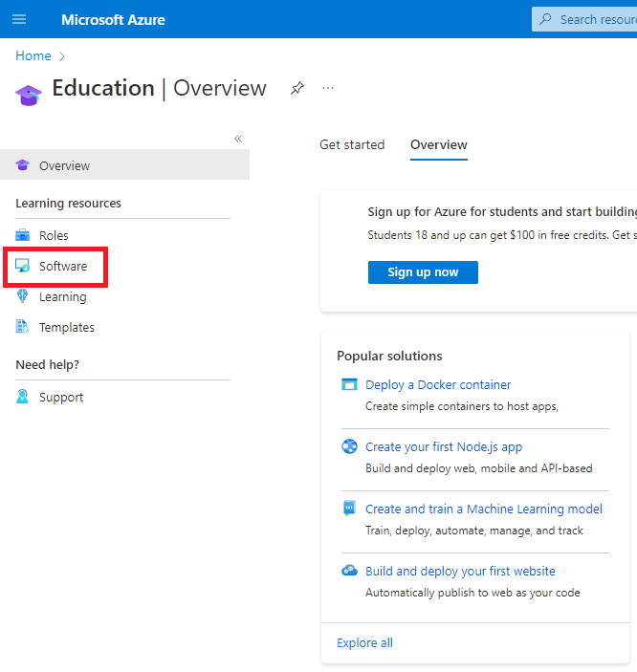Screen dimensions: 637x672
Task: Click 'Students 18 and up' description text
Action: (x=502, y=235)
